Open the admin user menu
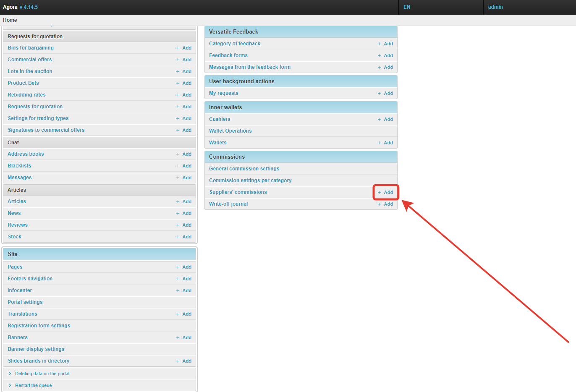Screen dimensions: 576x392 [495, 7]
